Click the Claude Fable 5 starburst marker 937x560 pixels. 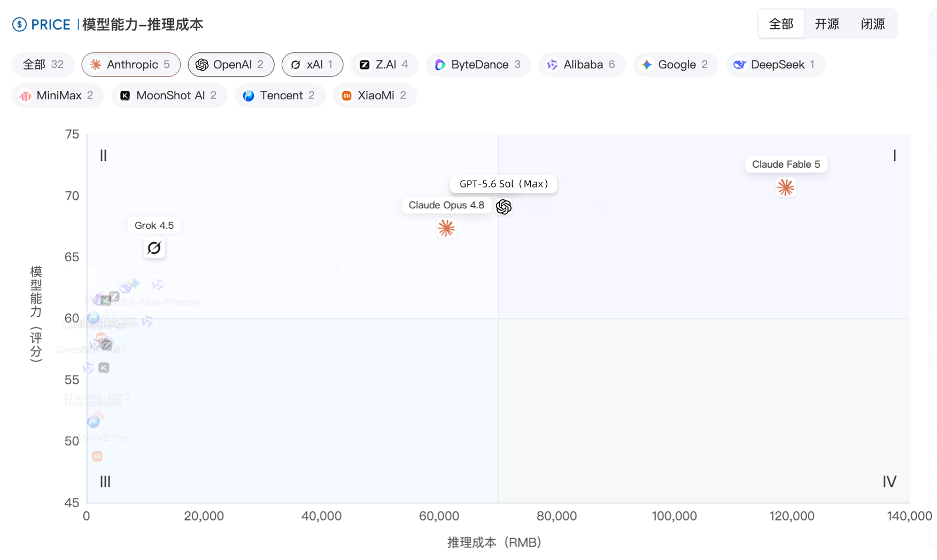coord(785,188)
